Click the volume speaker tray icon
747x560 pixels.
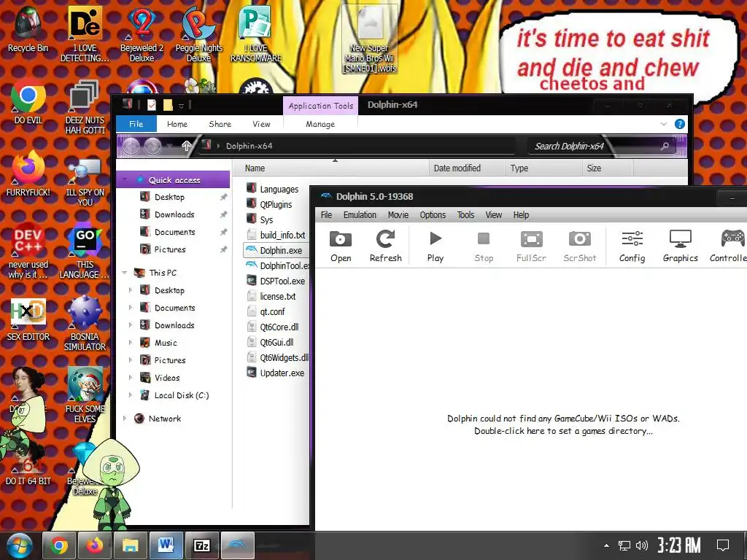tap(642, 545)
